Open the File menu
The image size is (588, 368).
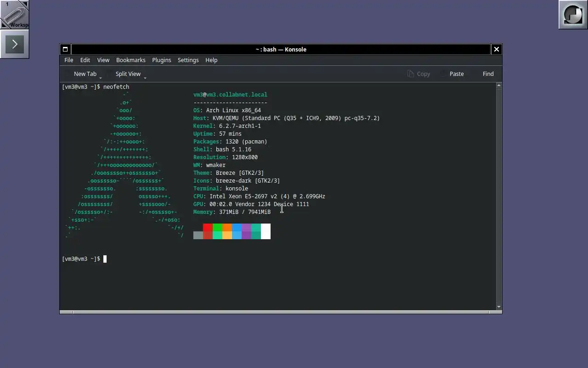tap(68, 60)
